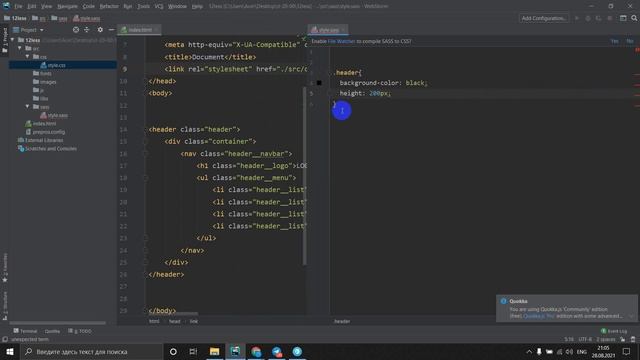Open the VCS menu

(159, 6)
